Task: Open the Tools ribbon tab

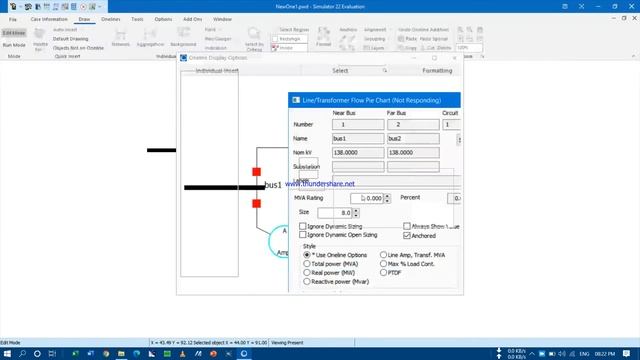Action: [137, 19]
